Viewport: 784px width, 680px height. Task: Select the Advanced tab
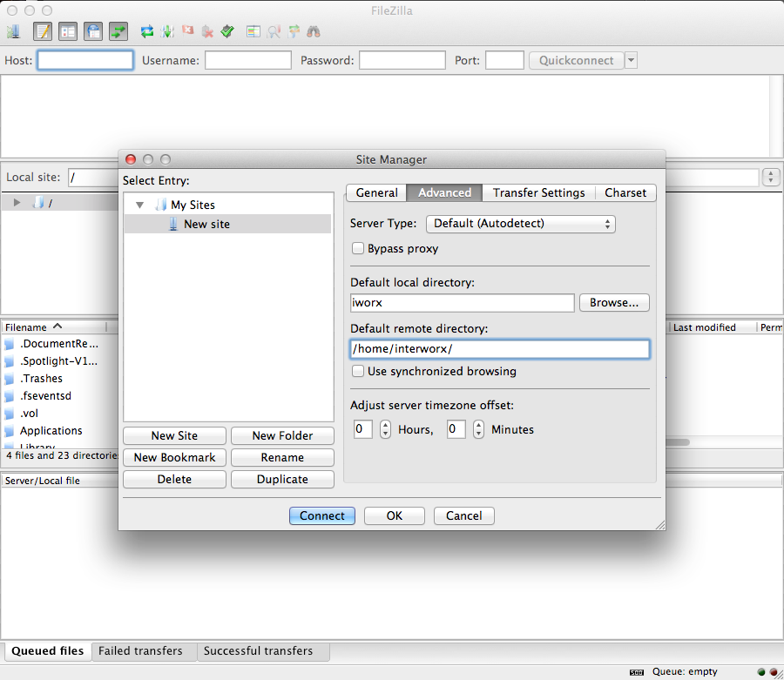coord(444,193)
